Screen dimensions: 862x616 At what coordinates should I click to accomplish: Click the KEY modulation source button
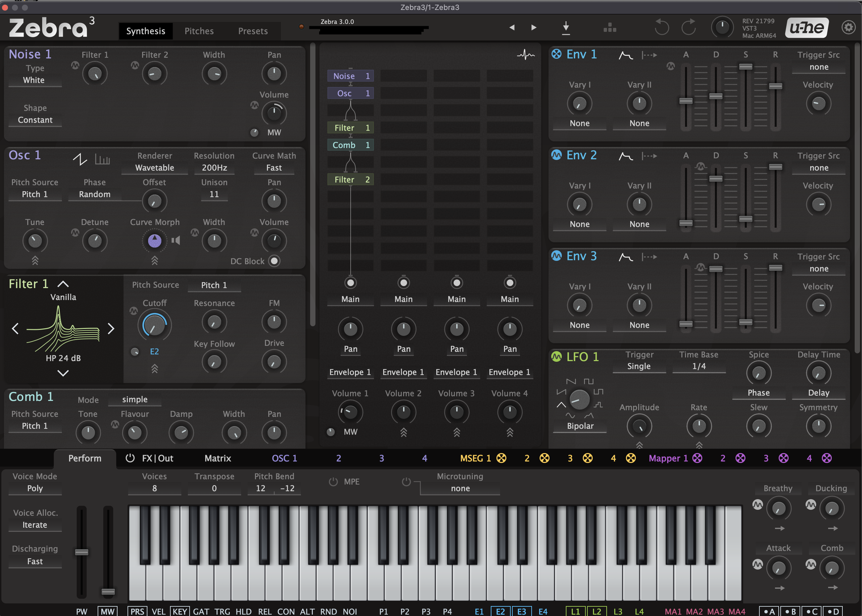[x=180, y=611]
